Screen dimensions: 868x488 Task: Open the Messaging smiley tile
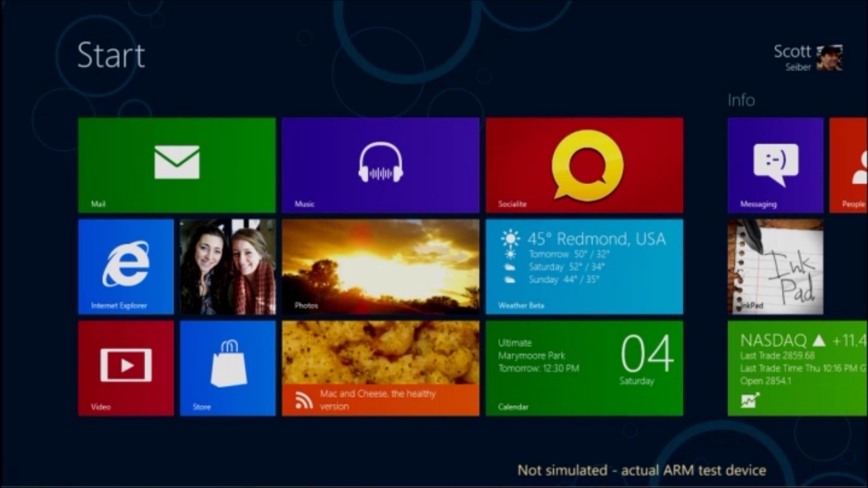coord(775,165)
